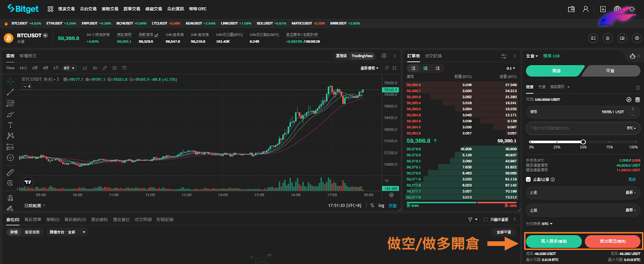Open the Spot Trading menu
Screen dimensions: 644x264
click(66, 9)
